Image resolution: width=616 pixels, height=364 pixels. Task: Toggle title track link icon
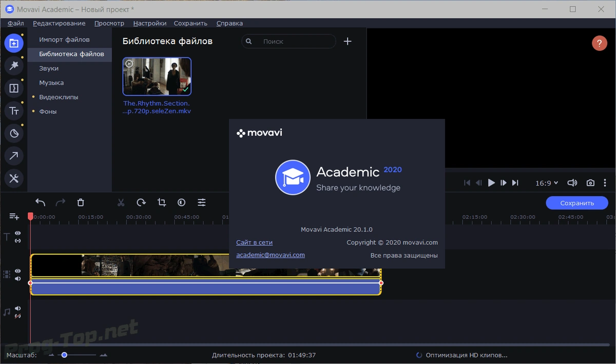[x=18, y=240]
